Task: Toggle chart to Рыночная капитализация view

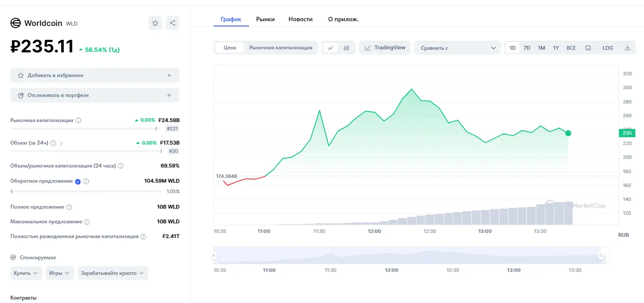Action: pos(281,48)
